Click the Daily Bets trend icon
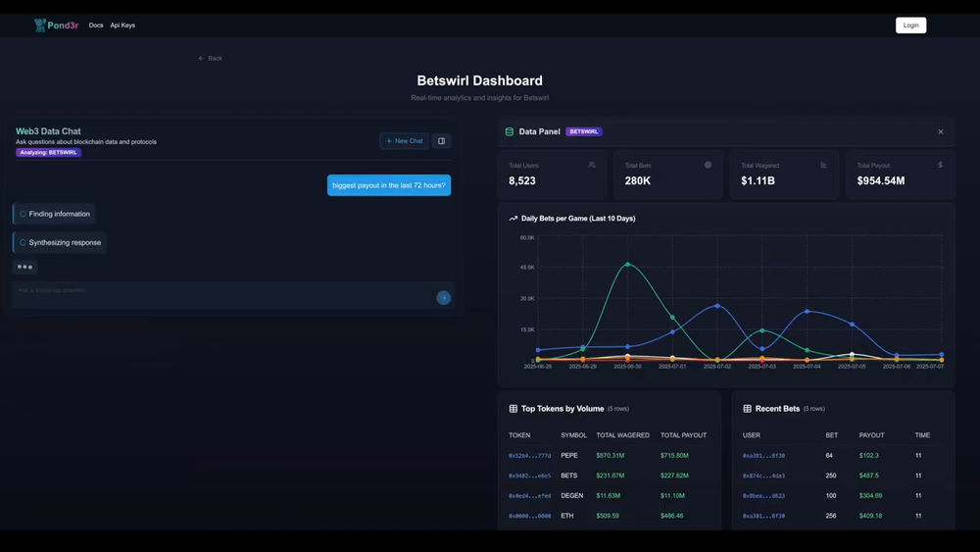Image resolution: width=980 pixels, height=552 pixels. click(x=514, y=219)
